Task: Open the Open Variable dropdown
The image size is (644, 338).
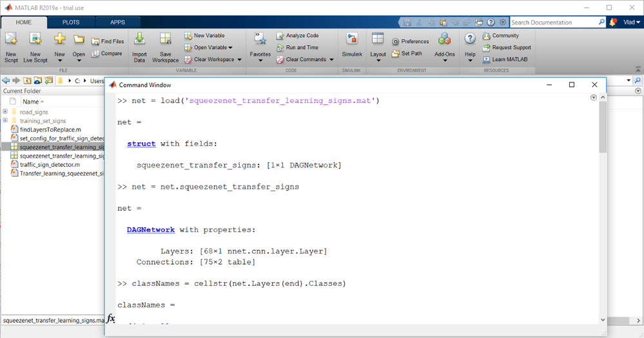Action: click(209, 48)
